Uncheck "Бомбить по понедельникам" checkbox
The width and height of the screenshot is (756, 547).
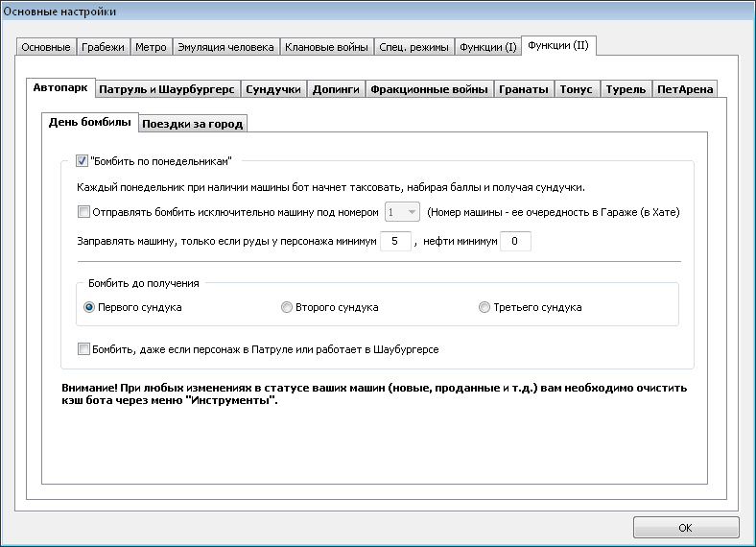(x=82, y=161)
